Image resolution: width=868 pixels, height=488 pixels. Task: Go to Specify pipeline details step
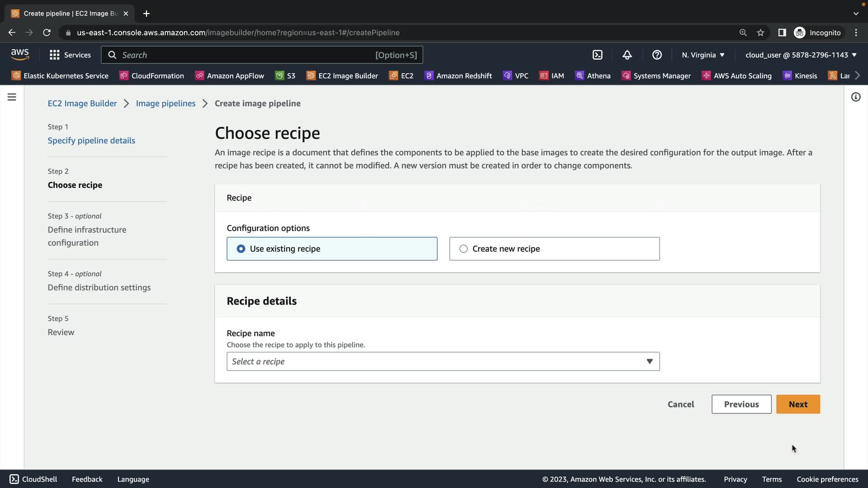click(91, 141)
